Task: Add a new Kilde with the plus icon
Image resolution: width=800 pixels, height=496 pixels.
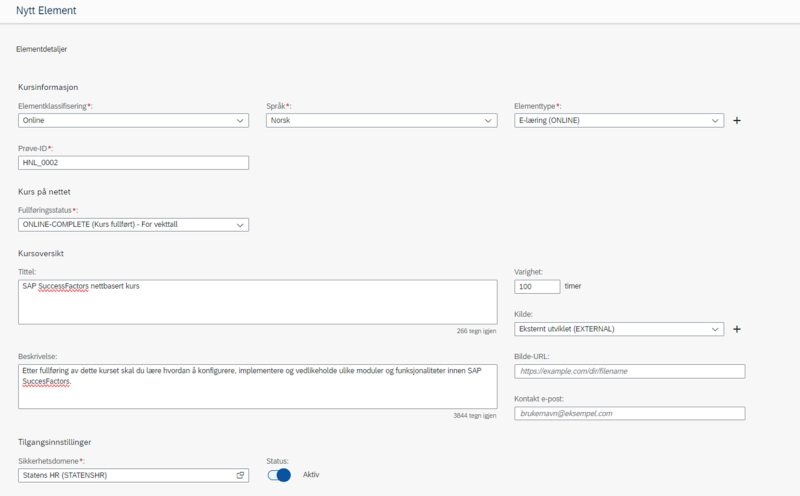Action: [737, 329]
